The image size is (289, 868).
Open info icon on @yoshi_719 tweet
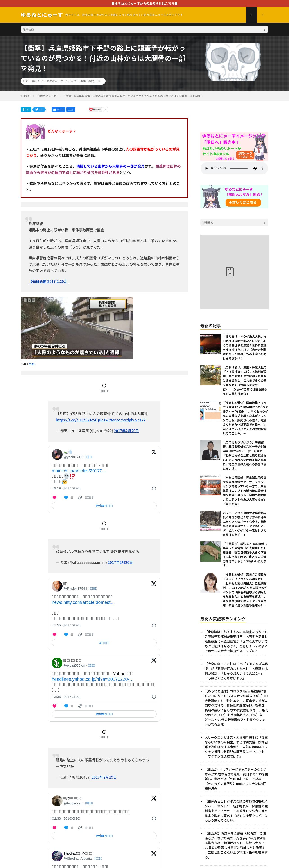tap(154, 488)
